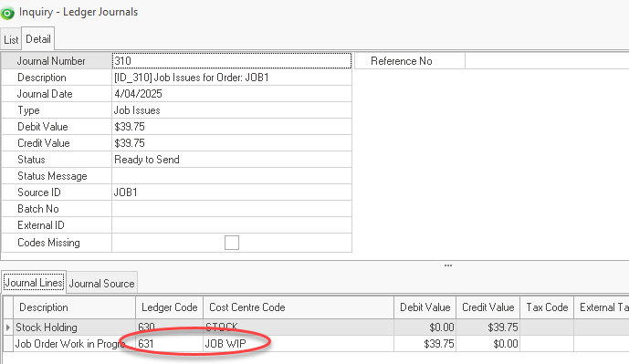629x364 pixels.
Task: Click the JOB WIP cost centre cell
Action: coord(299,344)
